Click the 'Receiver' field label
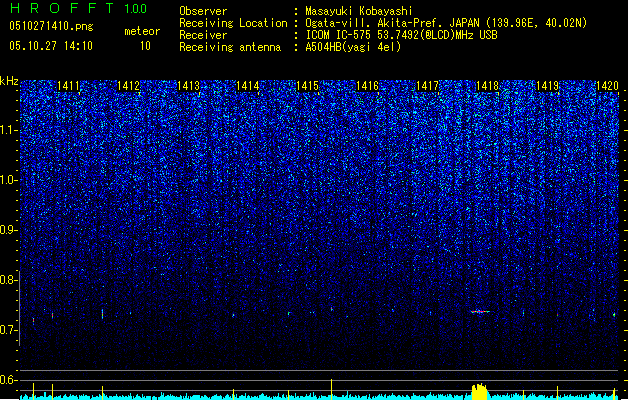629x400 pixels. pos(203,35)
